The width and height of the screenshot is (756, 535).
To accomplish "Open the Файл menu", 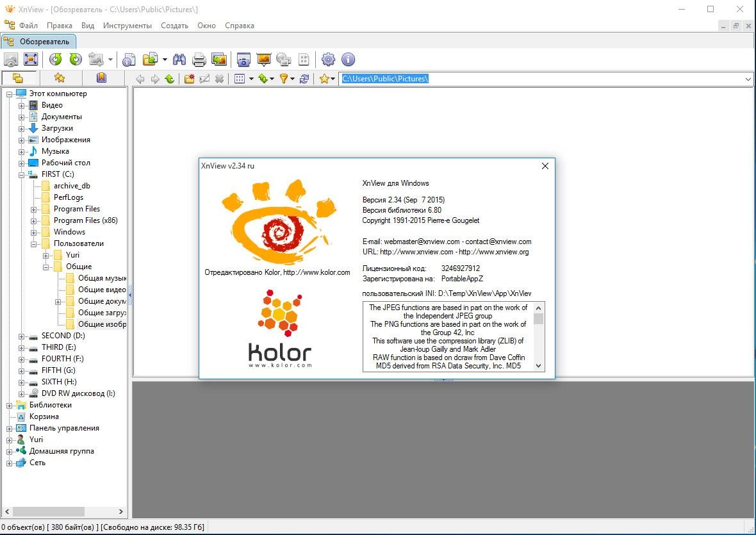I will pyautogui.click(x=28, y=26).
